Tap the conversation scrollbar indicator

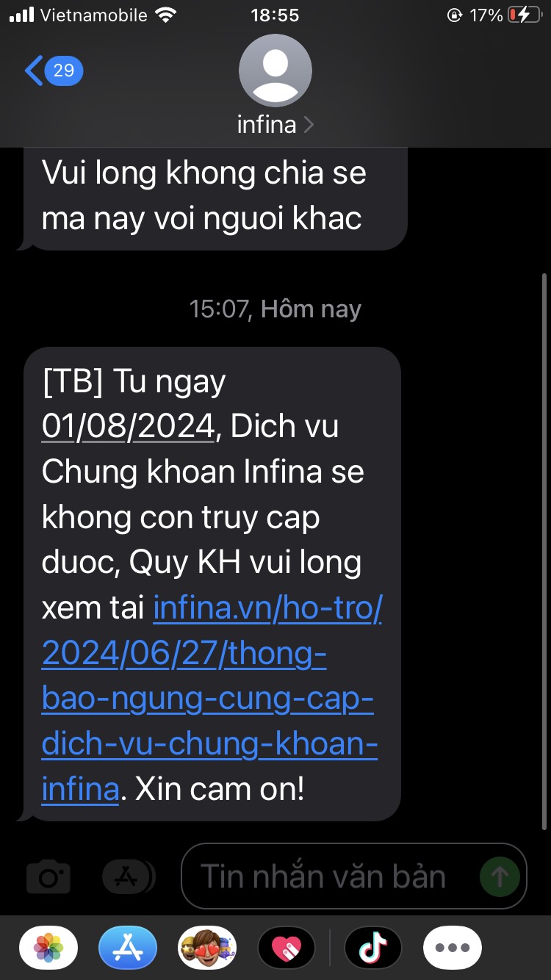point(544,551)
